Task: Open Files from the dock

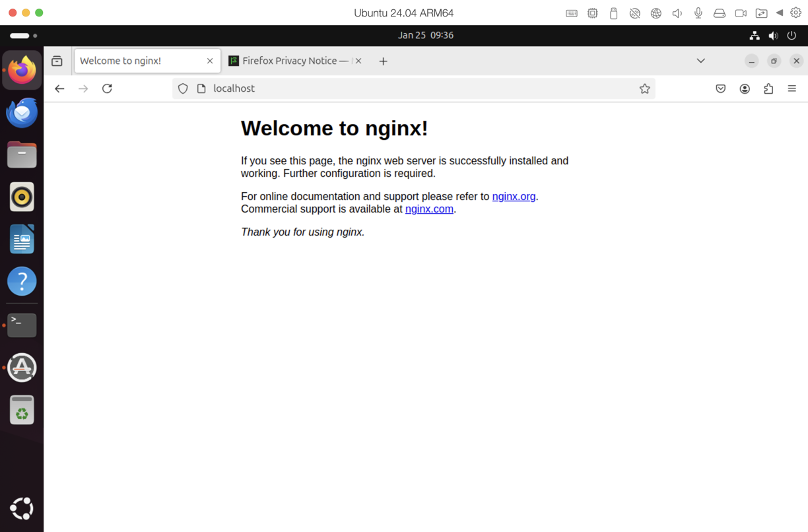Action: (22, 154)
